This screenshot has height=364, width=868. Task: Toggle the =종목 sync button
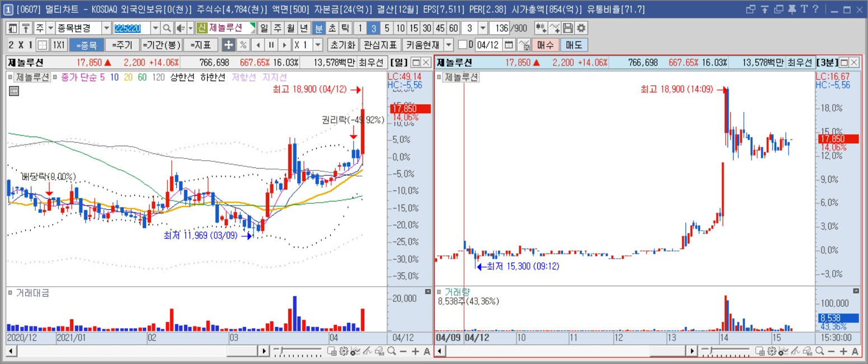pos(86,45)
